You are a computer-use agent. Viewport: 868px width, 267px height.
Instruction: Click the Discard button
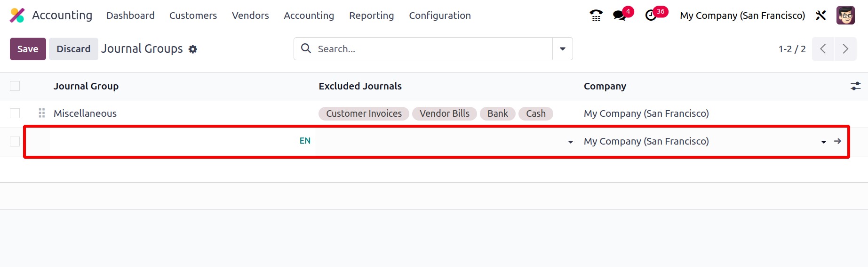pyautogui.click(x=73, y=49)
